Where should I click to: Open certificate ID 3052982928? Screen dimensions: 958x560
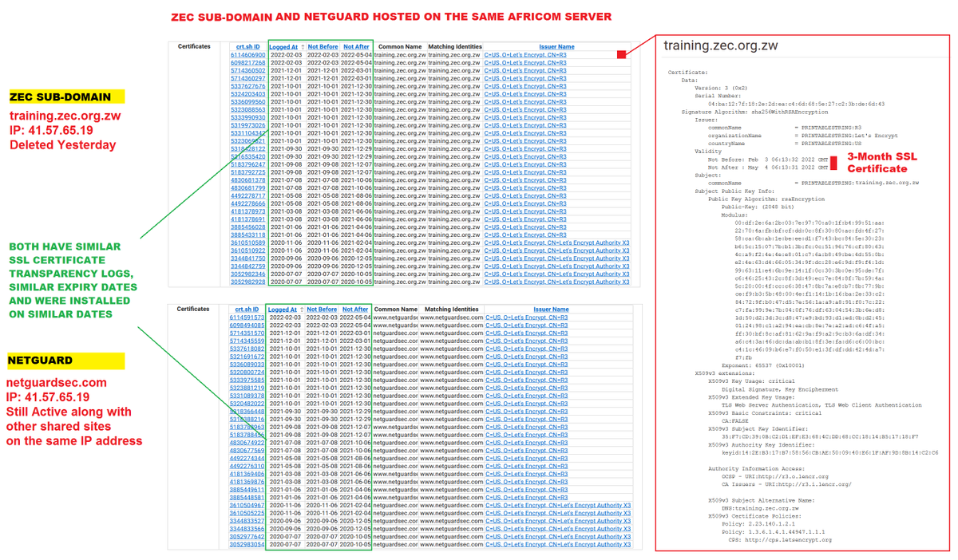pyautogui.click(x=247, y=282)
